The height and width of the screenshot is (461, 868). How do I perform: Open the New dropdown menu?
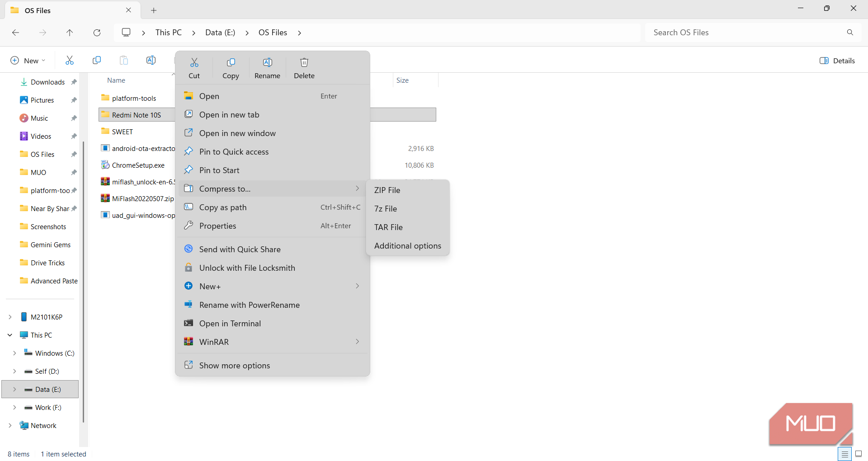[x=28, y=61]
